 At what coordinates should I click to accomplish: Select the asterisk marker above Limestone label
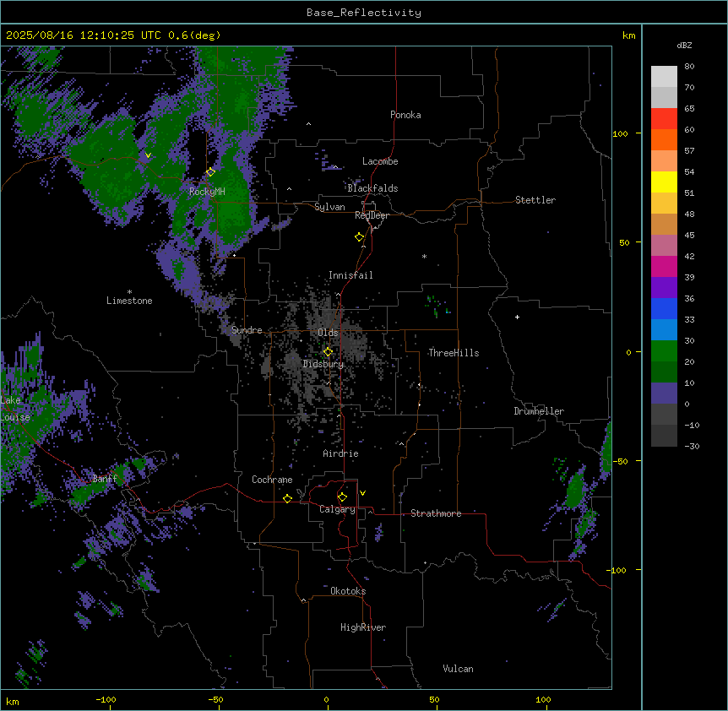click(129, 292)
